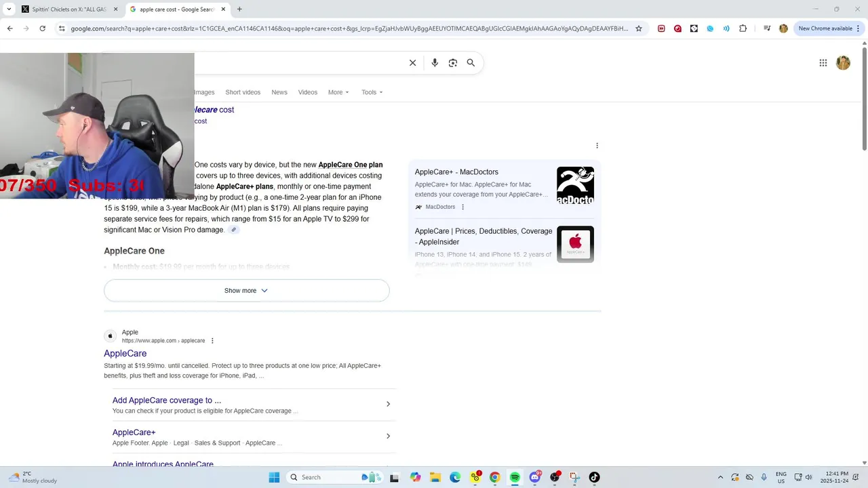Open Chrome media controls icon
Image resolution: width=868 pixels, height=488 pixels.
point(767,28)
